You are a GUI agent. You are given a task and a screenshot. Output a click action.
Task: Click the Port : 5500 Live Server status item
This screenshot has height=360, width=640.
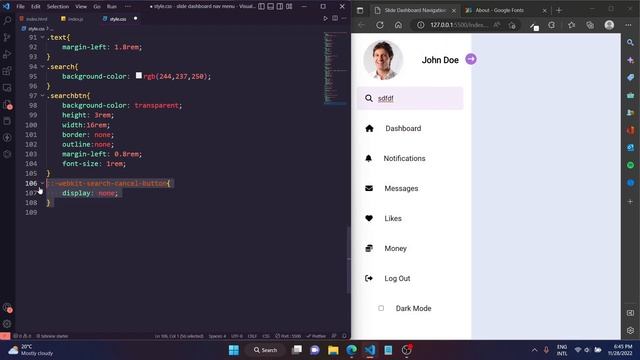pos(288,336)
